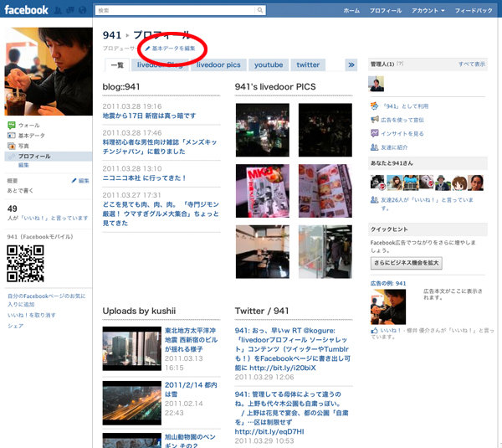Open プロフィール in top navigation
The height and width of the screenshot is (448, 502).
pyautogui.click(x=386, y=11)
